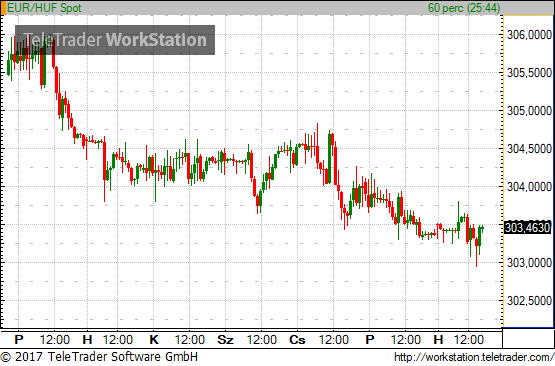Click the 305,0000 price axis label
Image resolution: width=555 pixels, height=366 pixels.
click(x=529, y=111)
